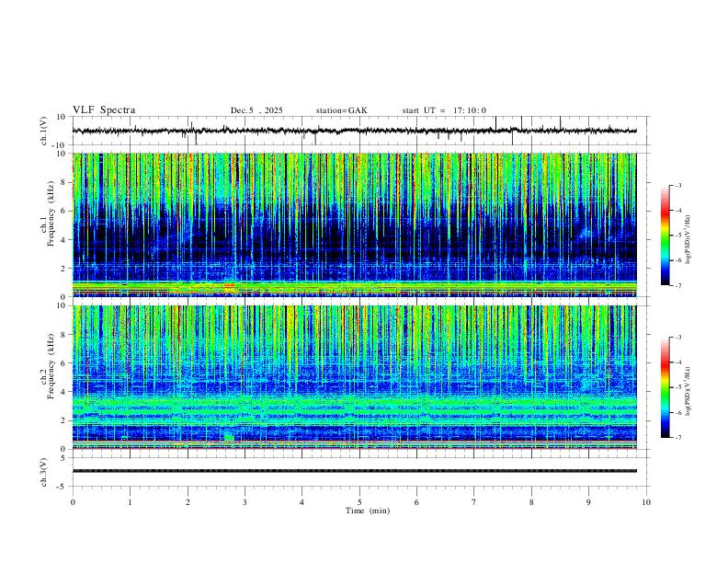Screen dimensions: 728x563
Task: Click time axis tick label "5" above "Time (min)"
Action: 359,502
